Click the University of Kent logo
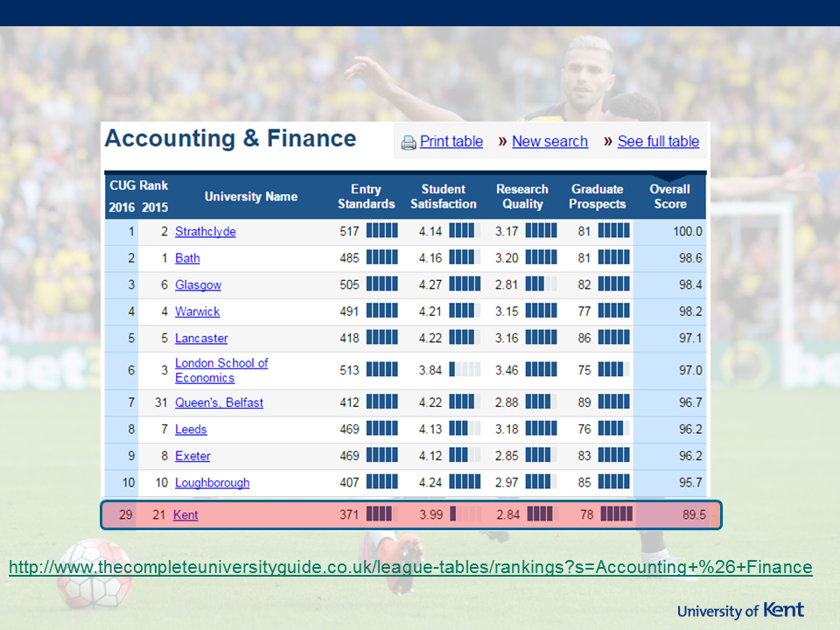 click(x=740, y=610)
